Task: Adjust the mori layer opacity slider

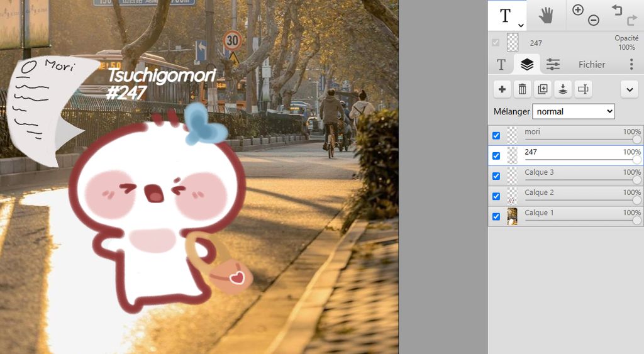Action: point(583,140)
